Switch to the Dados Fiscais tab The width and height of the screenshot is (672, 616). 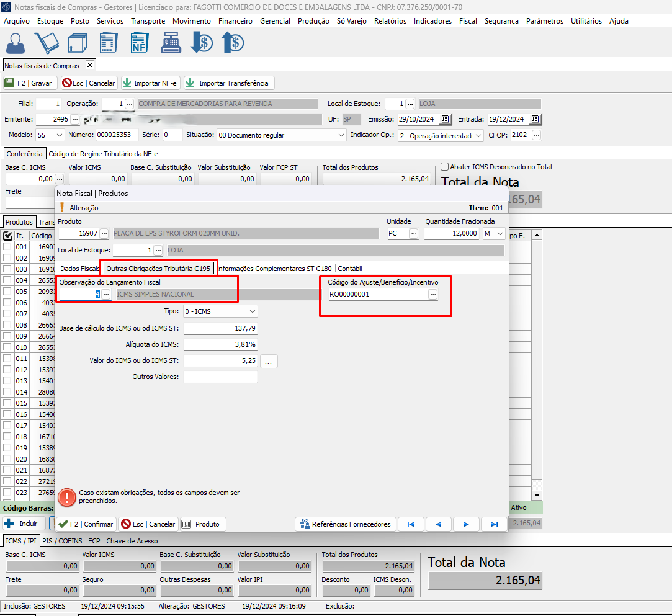(79, 268)
